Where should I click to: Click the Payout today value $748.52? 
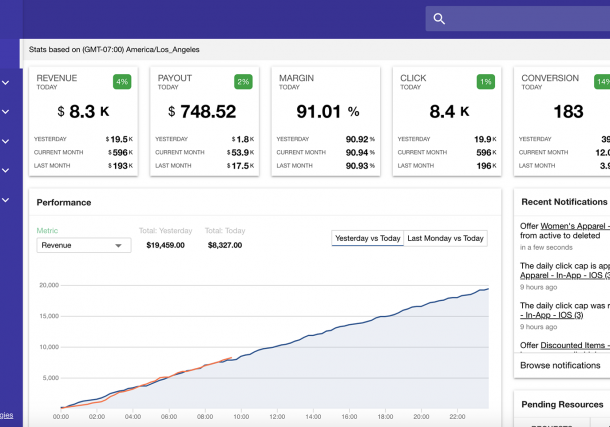(203, 113)
